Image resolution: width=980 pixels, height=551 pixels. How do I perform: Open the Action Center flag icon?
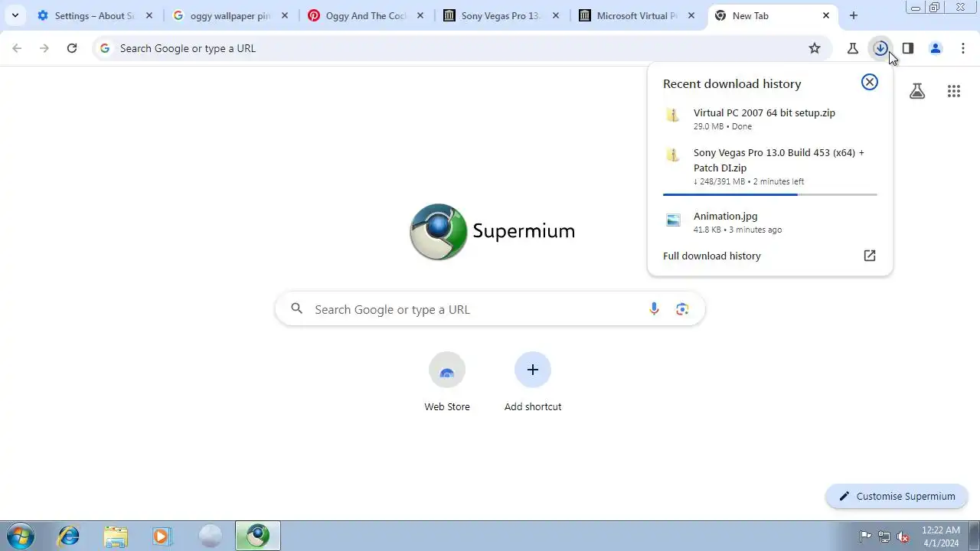point(865,536)
